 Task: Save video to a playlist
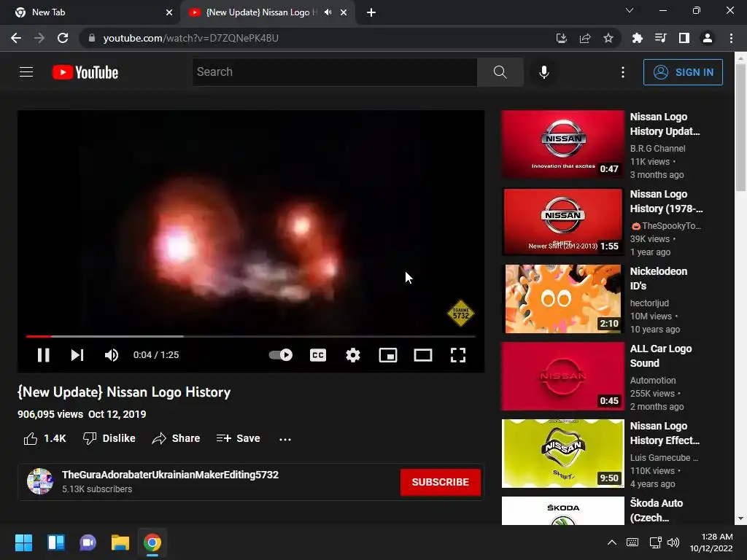tap(239, 438)
